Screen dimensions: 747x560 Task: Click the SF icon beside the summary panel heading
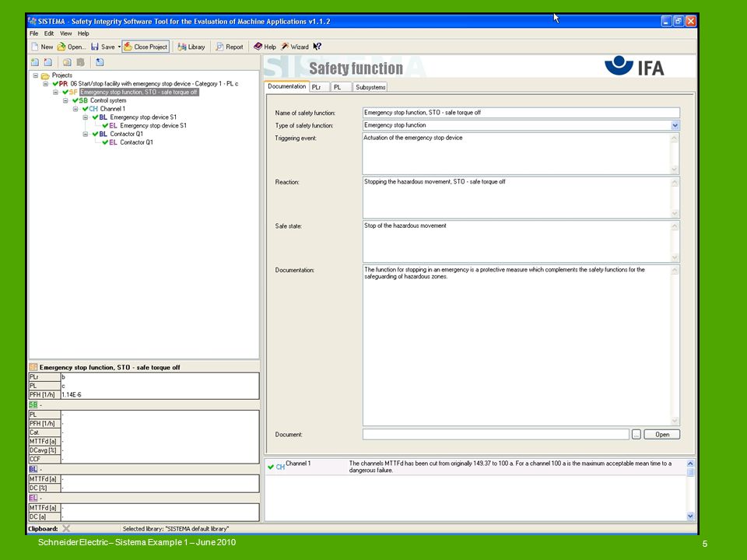tap(33, 367)
